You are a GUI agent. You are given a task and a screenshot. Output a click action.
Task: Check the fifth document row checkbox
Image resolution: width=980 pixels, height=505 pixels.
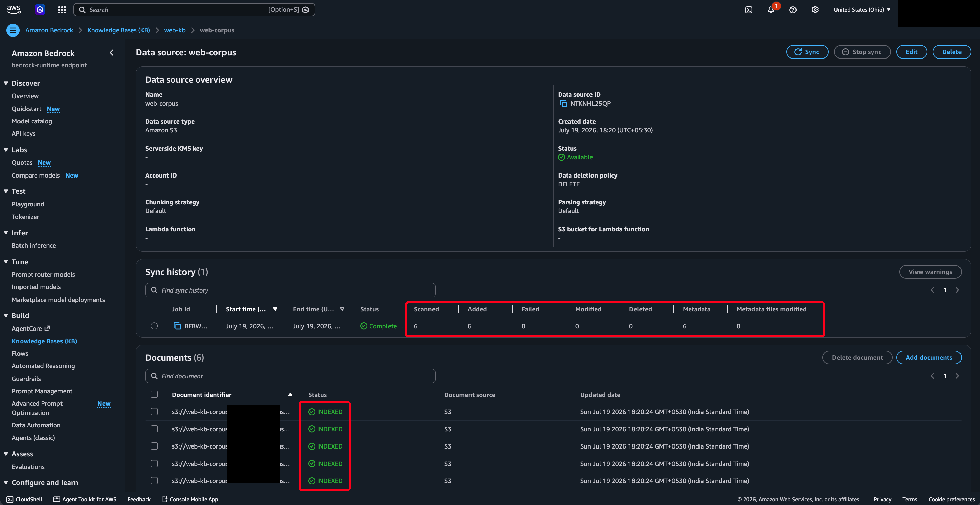click(154, 481)
